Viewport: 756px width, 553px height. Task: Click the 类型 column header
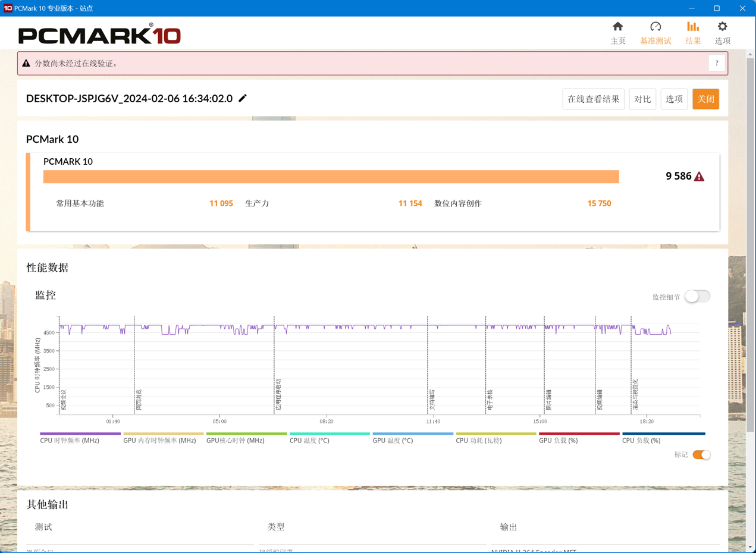[276, 527]
